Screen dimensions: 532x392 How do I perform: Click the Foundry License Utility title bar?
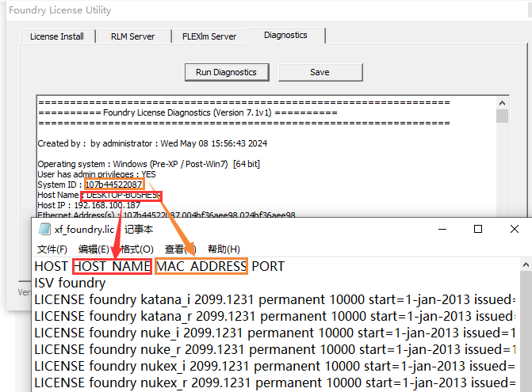[x=268, y=10]
